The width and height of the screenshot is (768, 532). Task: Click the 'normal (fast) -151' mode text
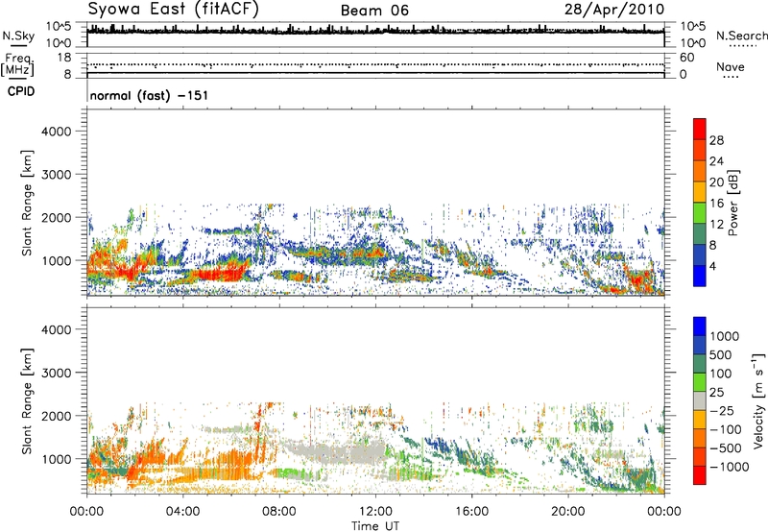(x=150, y=95)
